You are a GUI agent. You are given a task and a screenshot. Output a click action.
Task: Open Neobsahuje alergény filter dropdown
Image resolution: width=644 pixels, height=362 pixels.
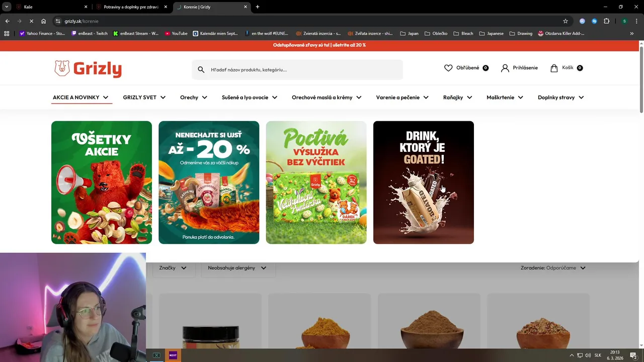coord(237,268)
